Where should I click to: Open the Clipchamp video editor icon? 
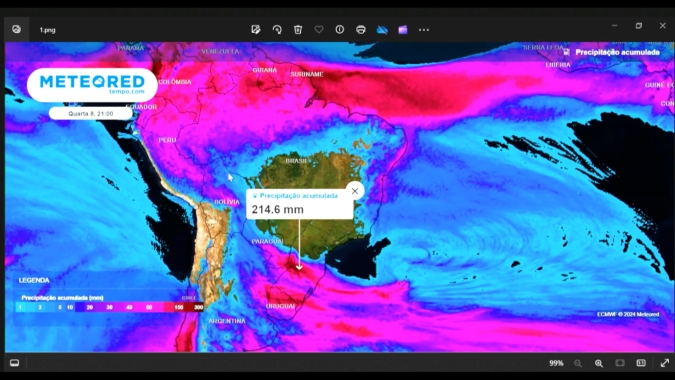tap(403, 30)
